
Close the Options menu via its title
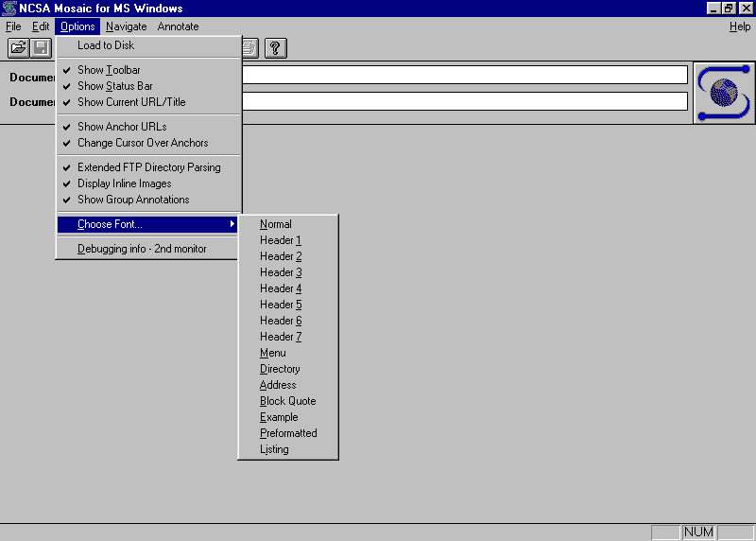pos(77,26)
